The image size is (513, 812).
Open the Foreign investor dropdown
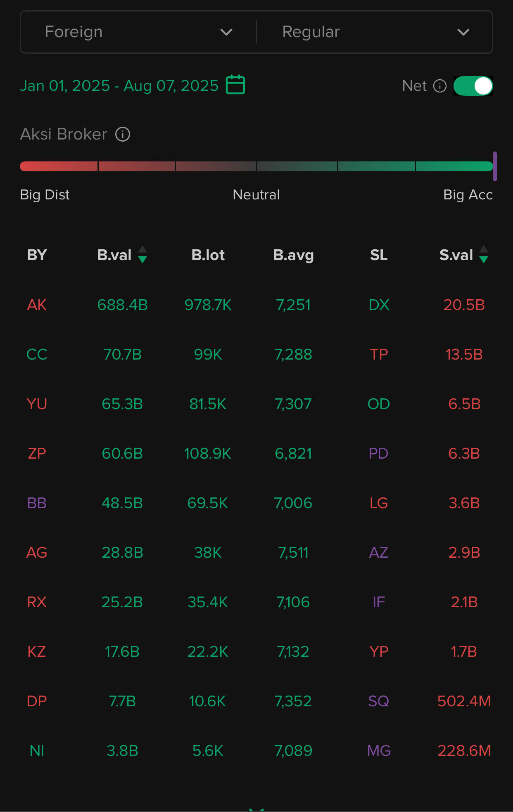[138, 32]
